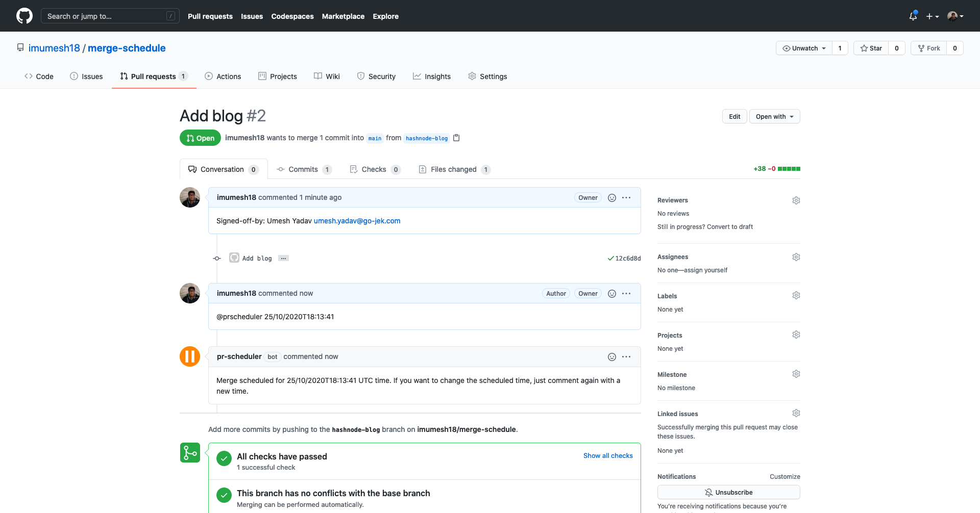This screenshot has height=513, width=980.
Task: Click the Edit title button
Action: [734, 117]
